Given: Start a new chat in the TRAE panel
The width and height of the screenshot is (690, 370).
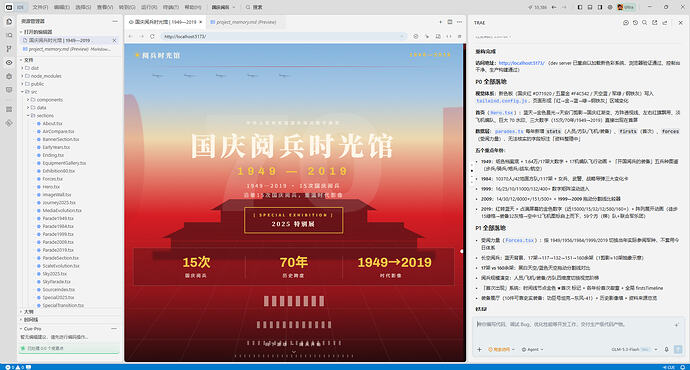Looking at the screenshot, I should pyautogui.click(x=626, y=22).
